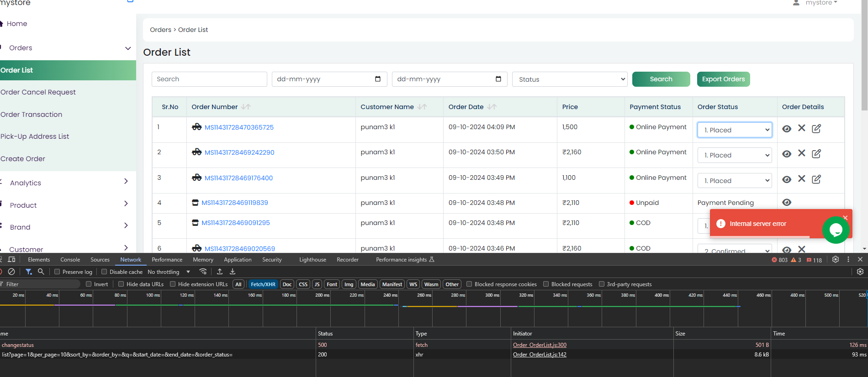Viewport: 868px width, 377px height.
Task: Sort the list by Order Number arrows
Action: coord(246,107)
